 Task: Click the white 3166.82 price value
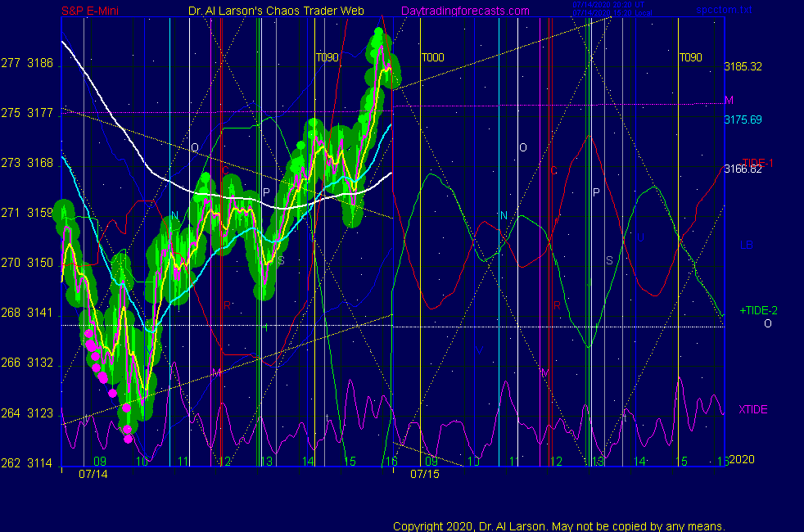coord(743,169)
